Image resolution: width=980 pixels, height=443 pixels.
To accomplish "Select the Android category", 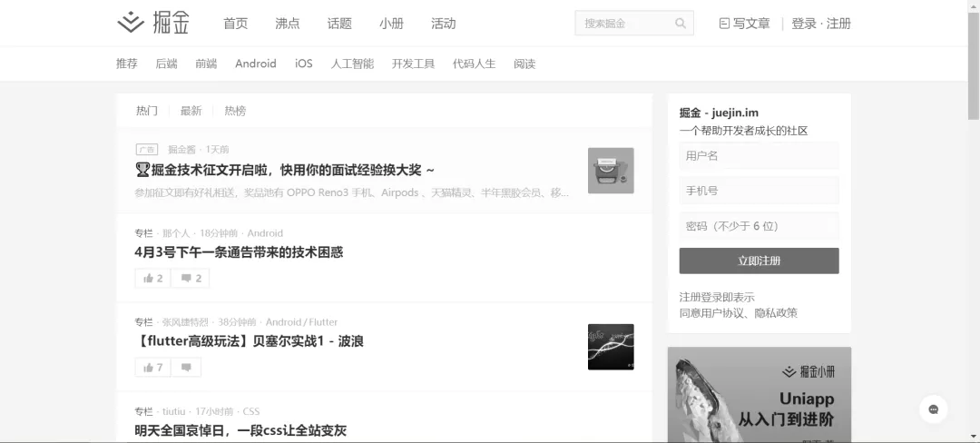I will tap(256, 64).
